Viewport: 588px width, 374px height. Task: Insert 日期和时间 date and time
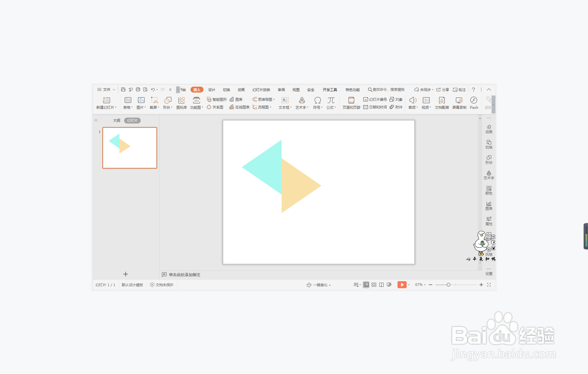[x=375, y=107]
